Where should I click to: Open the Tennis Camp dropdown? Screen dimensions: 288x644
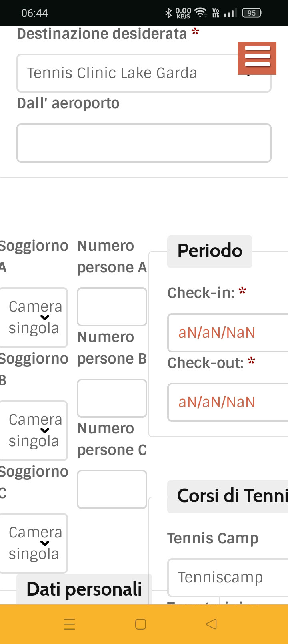point(227,578)
